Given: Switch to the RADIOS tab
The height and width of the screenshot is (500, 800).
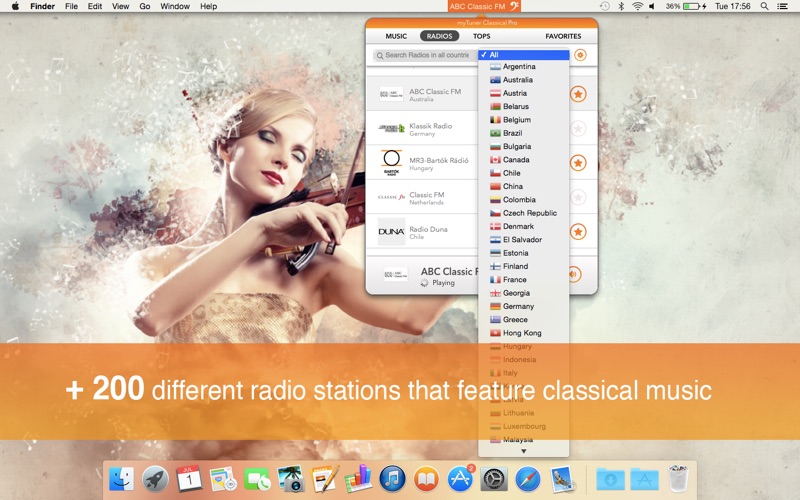Looking at the screenshot, I should point(439,36).
